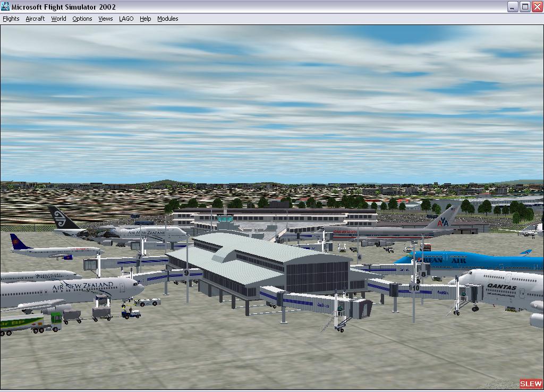This screenshot has height=392, width=544.
Task: Open the Modules menu
Action: 167,19
